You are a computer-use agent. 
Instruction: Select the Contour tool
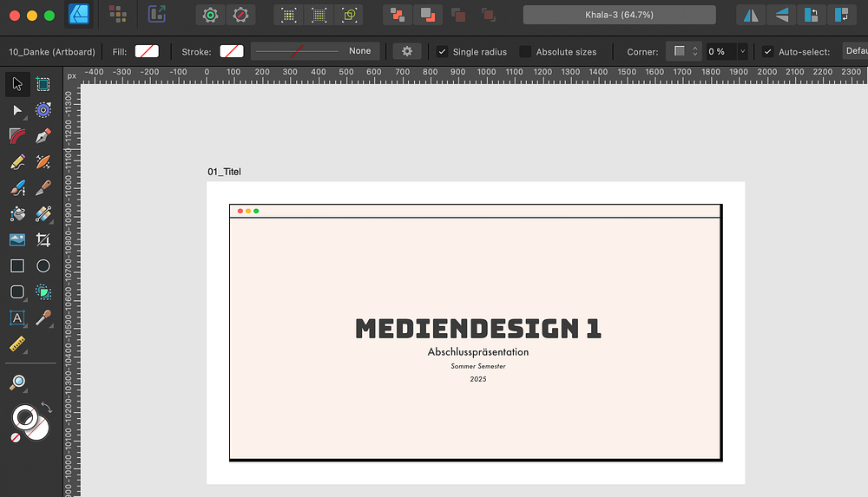(x=43, y=110)
